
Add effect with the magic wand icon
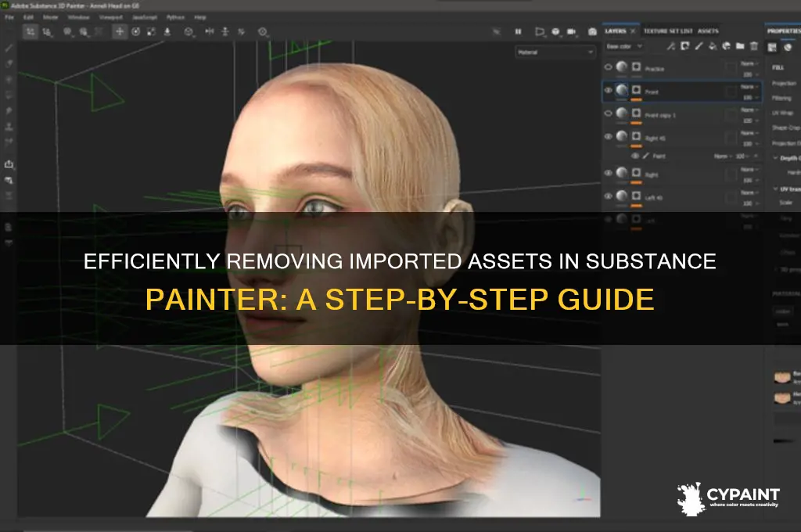670,46
